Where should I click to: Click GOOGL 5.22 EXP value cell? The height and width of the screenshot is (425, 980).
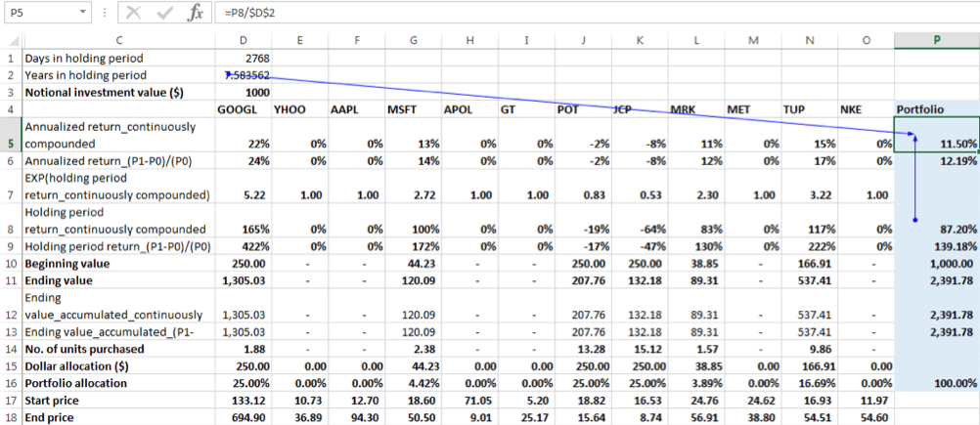pos(244,187)
